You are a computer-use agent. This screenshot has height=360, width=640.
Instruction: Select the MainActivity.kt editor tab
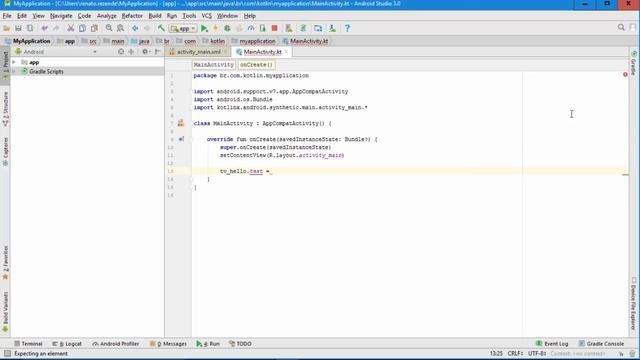(262, 52)
